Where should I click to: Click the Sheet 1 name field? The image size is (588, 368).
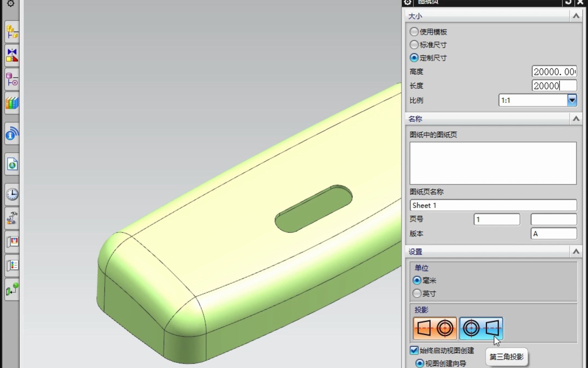pyautogui.click(x=493, y=205)
